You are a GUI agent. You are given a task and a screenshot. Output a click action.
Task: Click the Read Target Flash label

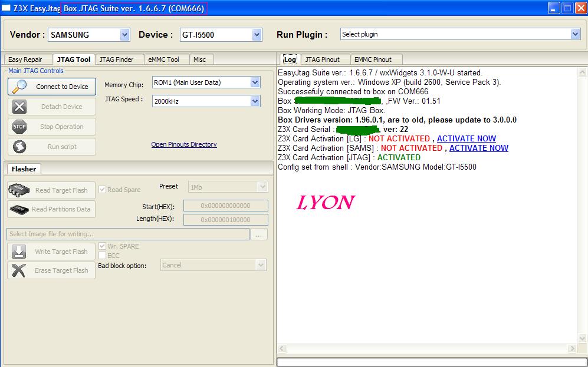[x=61, y=190]
